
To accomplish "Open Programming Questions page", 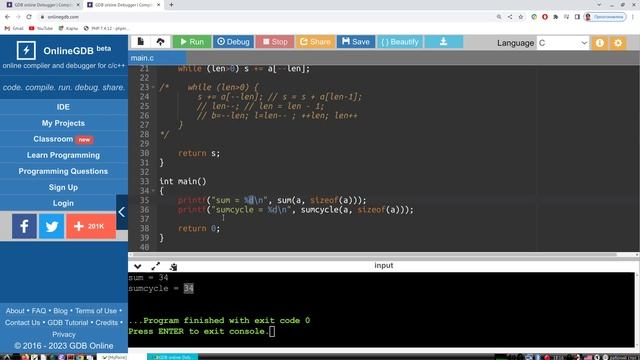I will click(63, 171).
